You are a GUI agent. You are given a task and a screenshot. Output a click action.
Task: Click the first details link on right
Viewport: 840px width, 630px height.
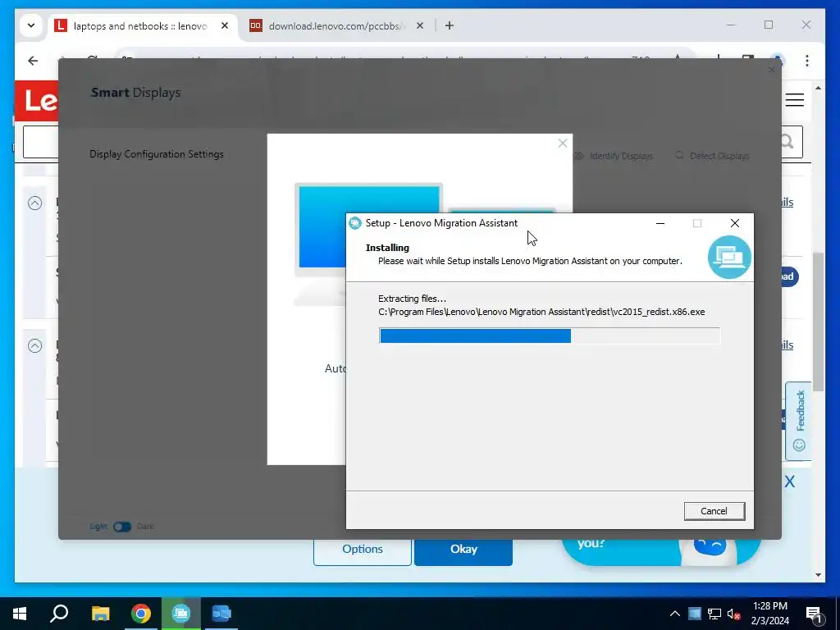(787, 202)
